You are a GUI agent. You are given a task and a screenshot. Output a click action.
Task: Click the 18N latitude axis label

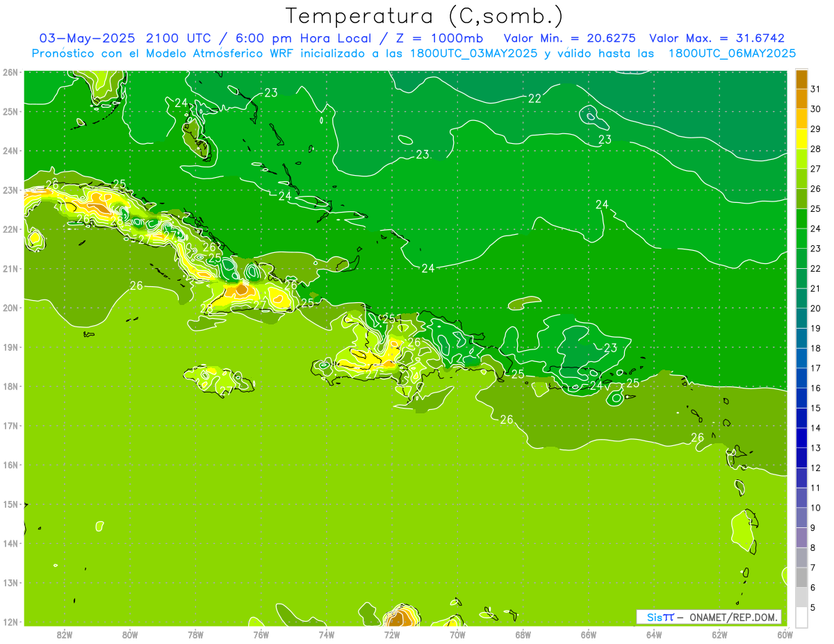click(x=10, y=386)
